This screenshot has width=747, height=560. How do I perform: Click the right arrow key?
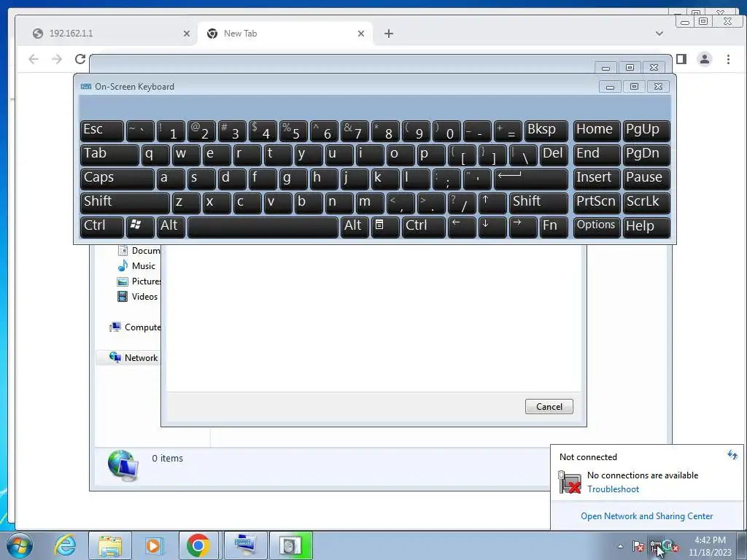tap(523, 227)
